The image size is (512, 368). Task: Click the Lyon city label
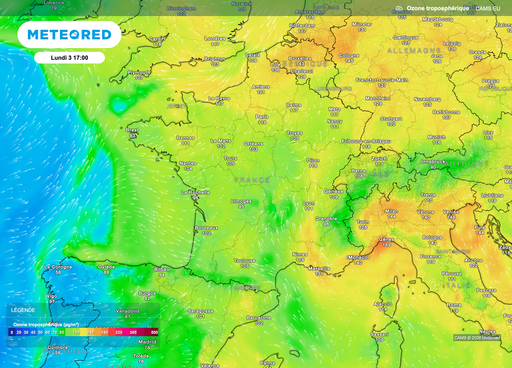pyautogui.click(x=309, y=203)
